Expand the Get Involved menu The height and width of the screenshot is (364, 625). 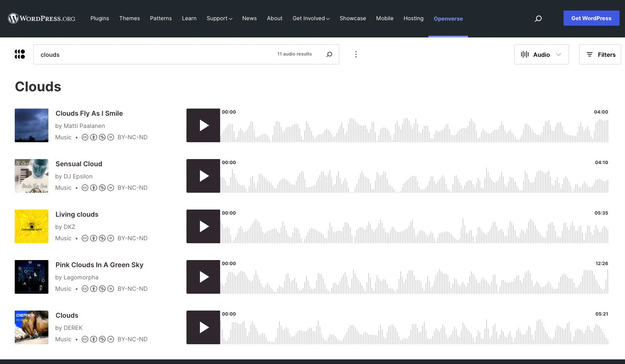[x=311, y=19]
